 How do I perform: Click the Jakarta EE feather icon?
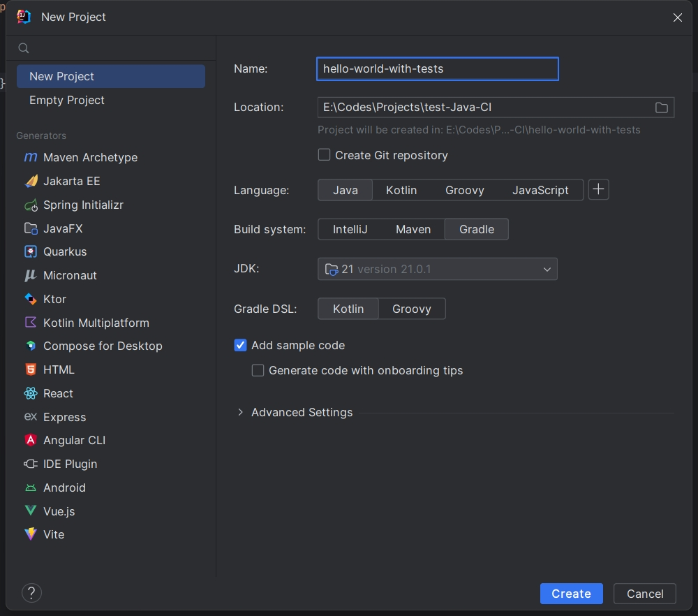click(x=31, y=181)
